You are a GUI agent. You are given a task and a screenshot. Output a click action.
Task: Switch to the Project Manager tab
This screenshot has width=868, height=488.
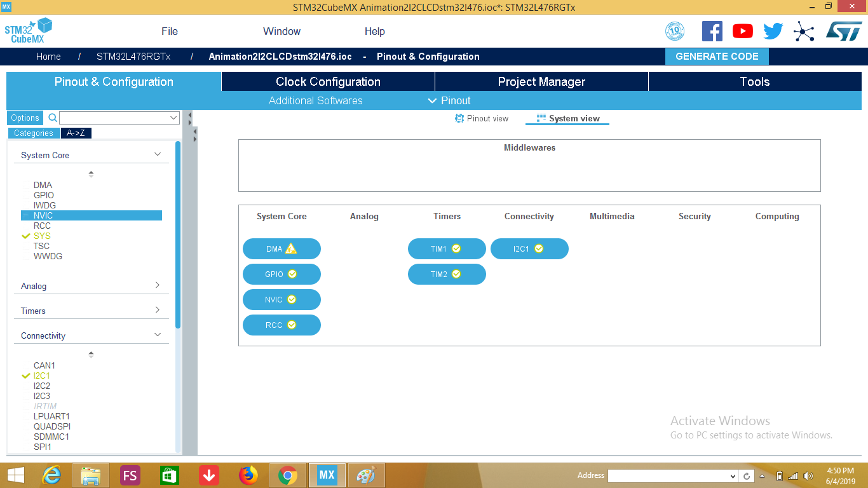541,81
